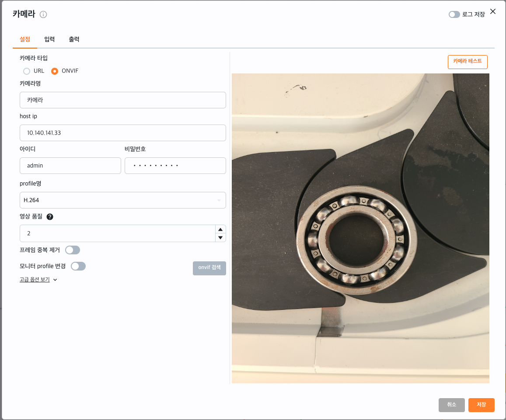Click the 비밀번호 password field

(175, 166)
